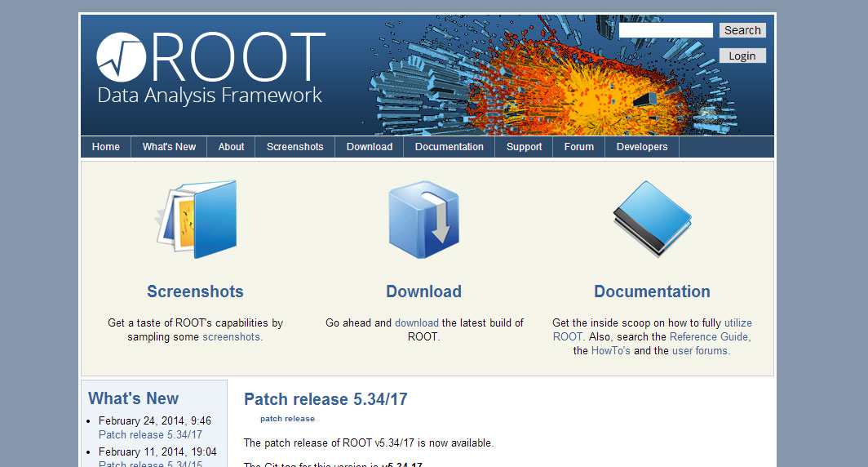Click inside the search text field
Viewport: 868px width, 467px height.
point(666,30)
